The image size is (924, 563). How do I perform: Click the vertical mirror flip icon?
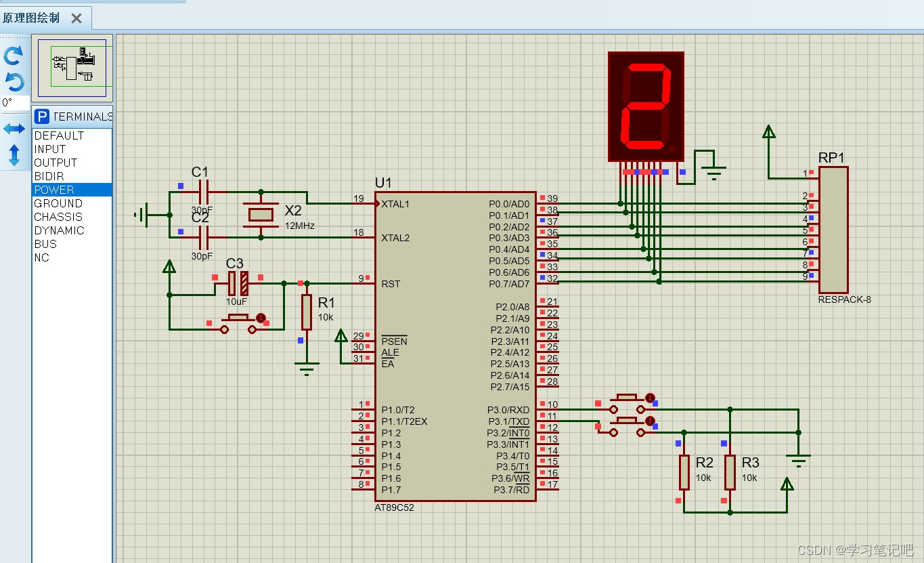[14, 154]
